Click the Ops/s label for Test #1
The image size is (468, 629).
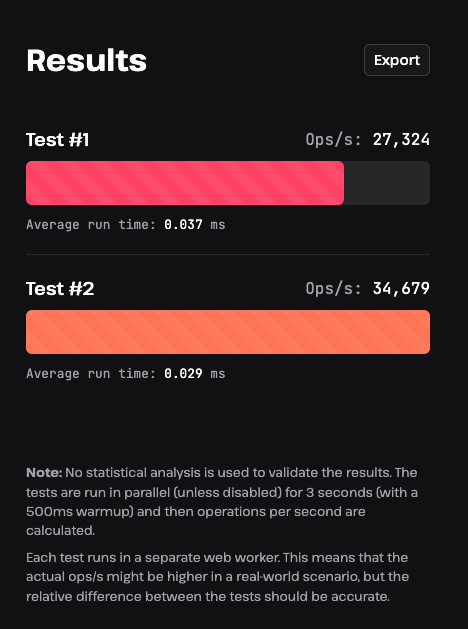click(x=334, y=140)
